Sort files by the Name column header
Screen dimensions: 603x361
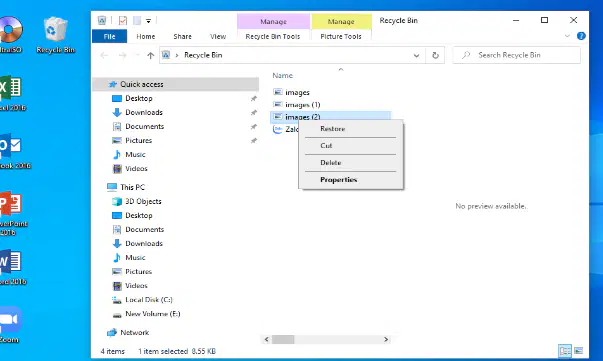point(282,75)
